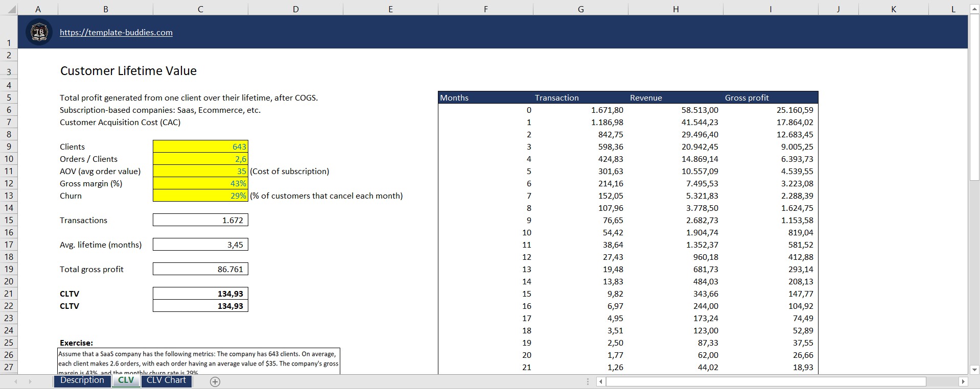
Task: Switch to the CLV Chart sheet tab
Action: coord(166,380)
